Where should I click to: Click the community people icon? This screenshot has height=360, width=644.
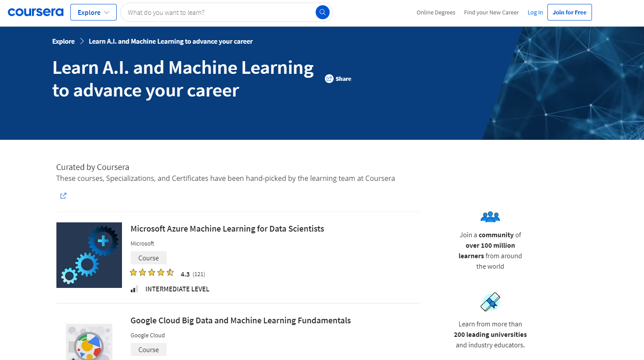pos(490,217)
